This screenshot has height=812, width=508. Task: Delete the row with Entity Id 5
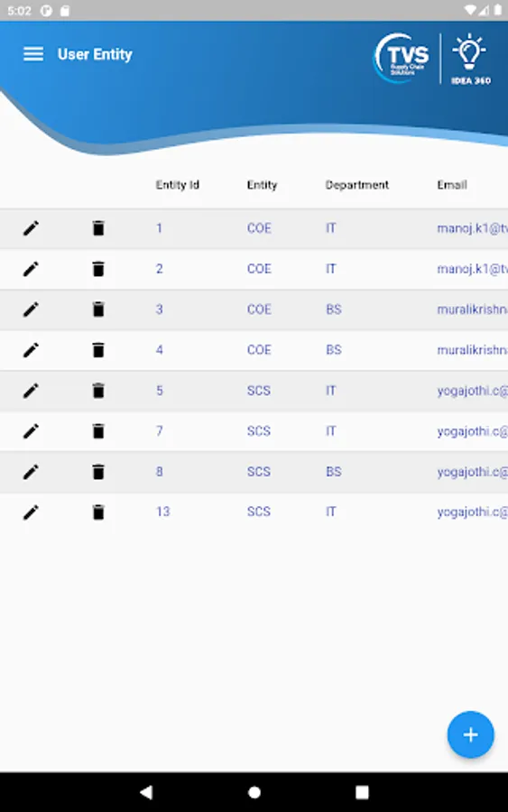[98, 391]
